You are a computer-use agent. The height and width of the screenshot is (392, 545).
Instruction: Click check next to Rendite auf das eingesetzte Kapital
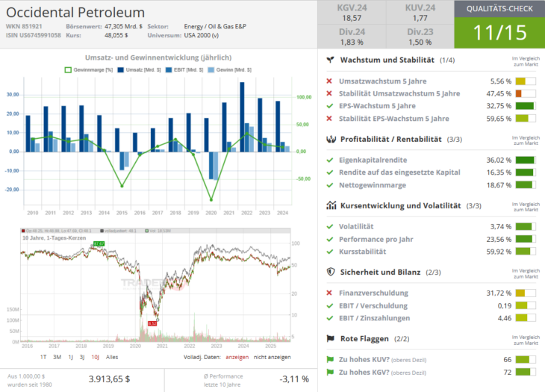[x=330, y=172]
